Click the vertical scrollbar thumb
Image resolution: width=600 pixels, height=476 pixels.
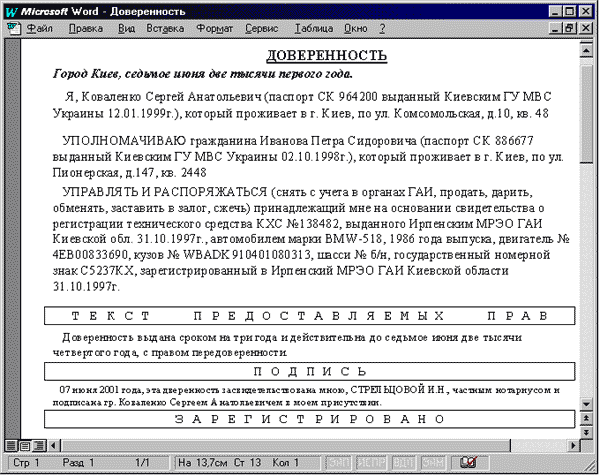586,114
